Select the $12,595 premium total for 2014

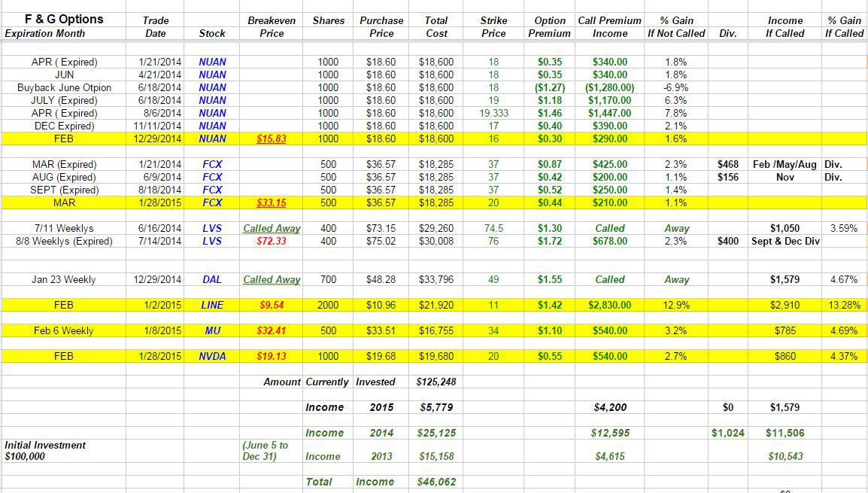609,433
